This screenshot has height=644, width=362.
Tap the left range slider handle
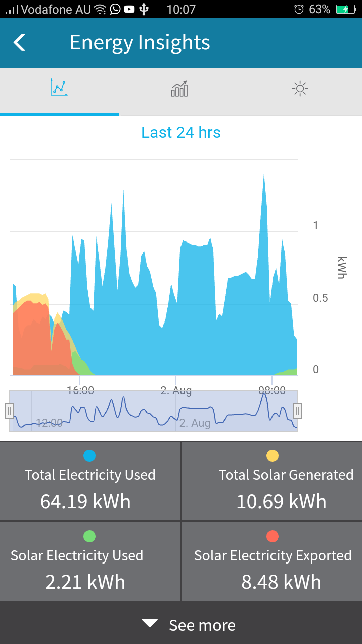(x=10, y=411)
